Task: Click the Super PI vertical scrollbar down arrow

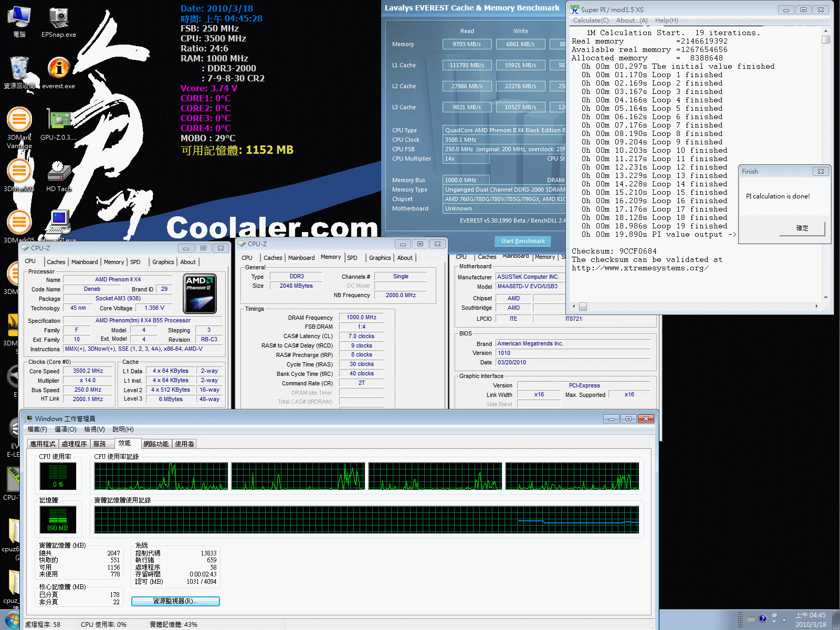Action: pyautogui.click(x=826, y=298)
